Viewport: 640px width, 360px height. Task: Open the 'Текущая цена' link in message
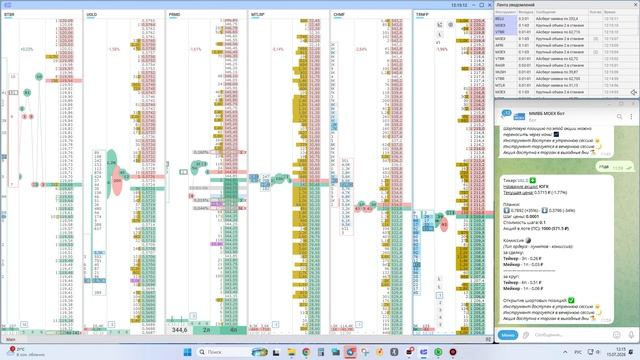tap(518, 192)
